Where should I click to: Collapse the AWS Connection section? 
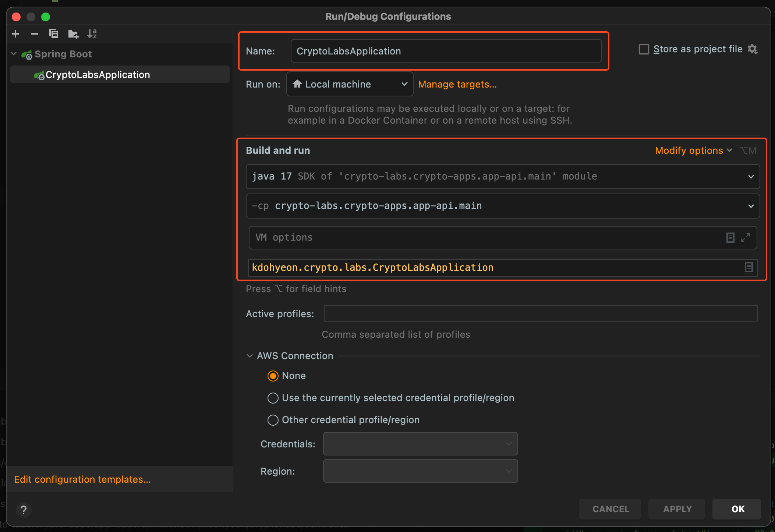250,356
